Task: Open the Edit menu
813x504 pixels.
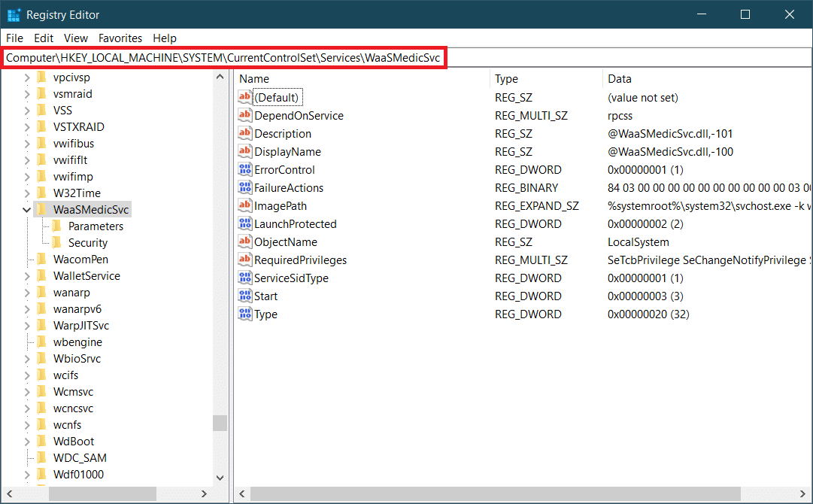Action: [44, 38]
